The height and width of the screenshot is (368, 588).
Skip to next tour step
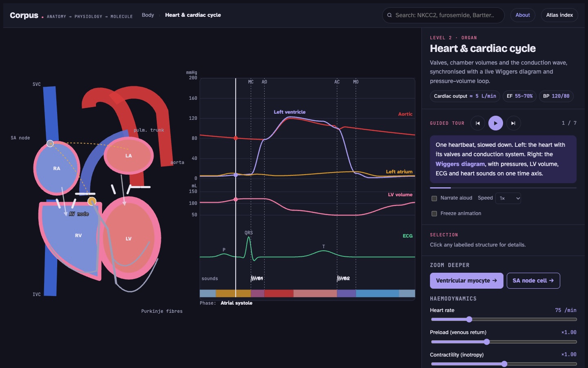coord(513,123)
